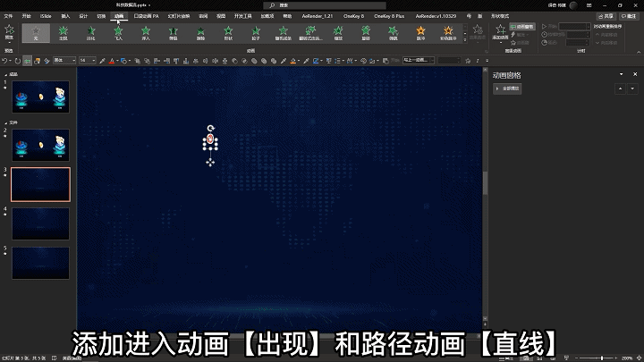This screenshot has height=362, width=644.
Task: Pick the 形状 (Shape) animation effect
Action: (228, 32)
